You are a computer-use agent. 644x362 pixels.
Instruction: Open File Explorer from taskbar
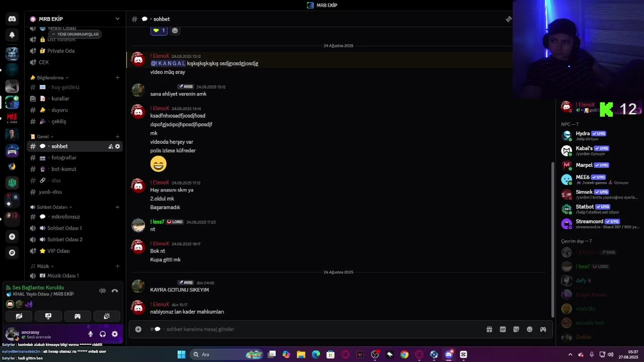tap(301, 354)
